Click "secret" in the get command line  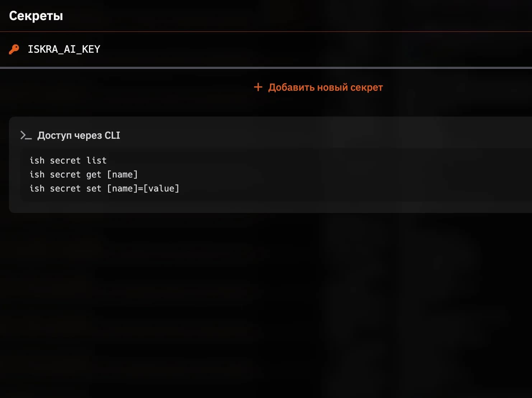tap(65, 174)
